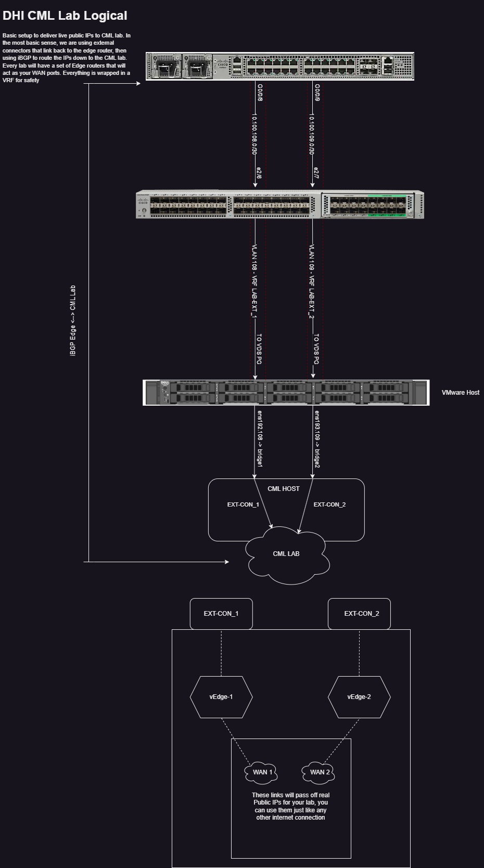Select the 10.100.109.0/30 link label
Viewport: 484px width, 868px height.
pyautogui.click(x=312, y=135)
